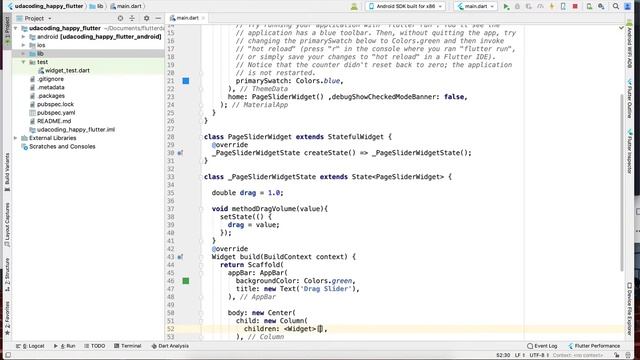Select README.md in project tree

click(54, 121)
